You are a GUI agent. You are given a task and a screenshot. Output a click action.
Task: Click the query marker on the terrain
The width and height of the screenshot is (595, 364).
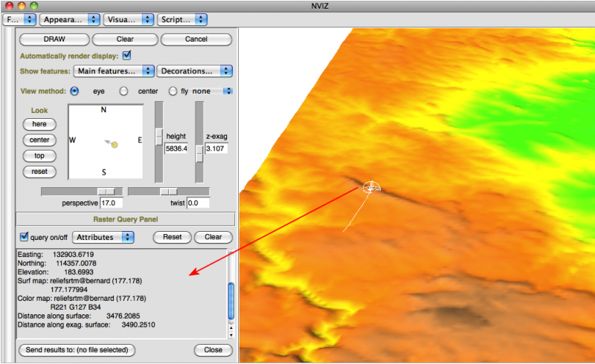(x=370, y=187)
